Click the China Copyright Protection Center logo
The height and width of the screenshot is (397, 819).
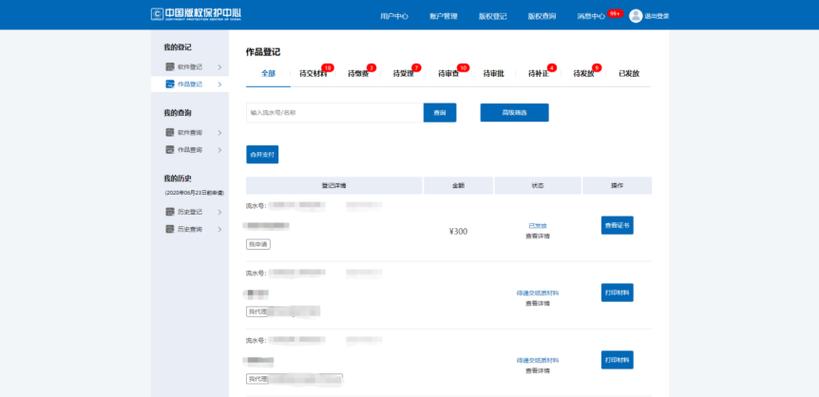click(196, 15)
